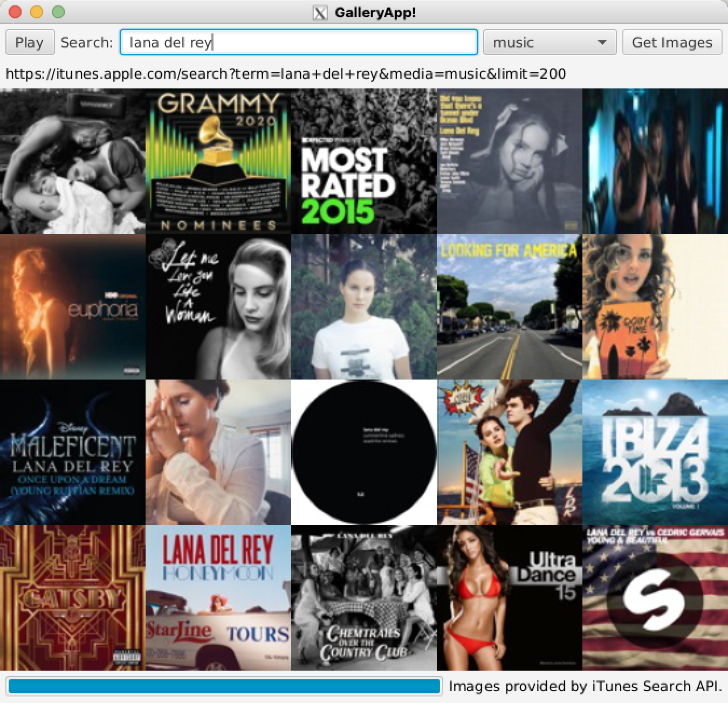
Task: Maximize GalleryApp with the green button
Action: (58, 12)
